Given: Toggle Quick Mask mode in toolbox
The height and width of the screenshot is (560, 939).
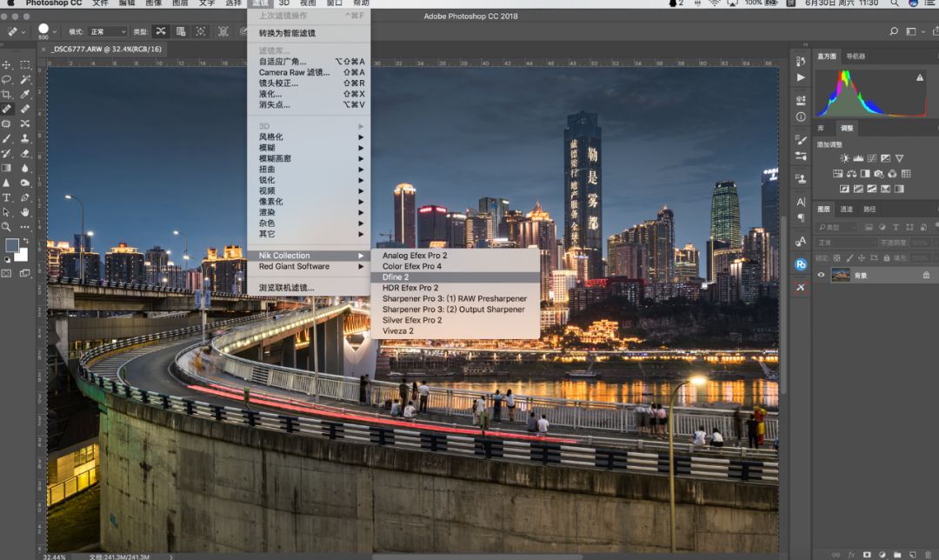Looking at the screenshot, I should click(x=7, y=273).
